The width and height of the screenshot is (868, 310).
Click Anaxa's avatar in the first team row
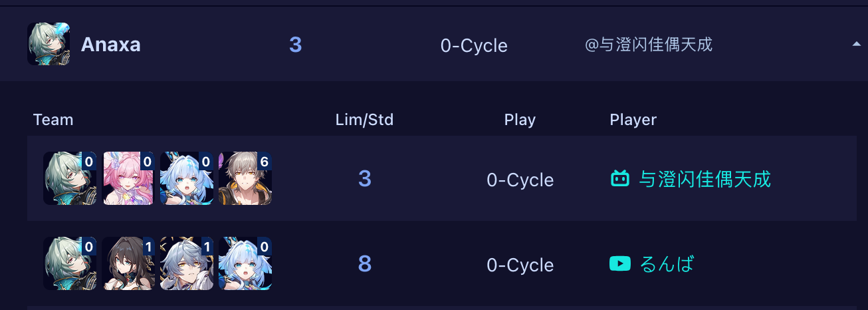70,178
